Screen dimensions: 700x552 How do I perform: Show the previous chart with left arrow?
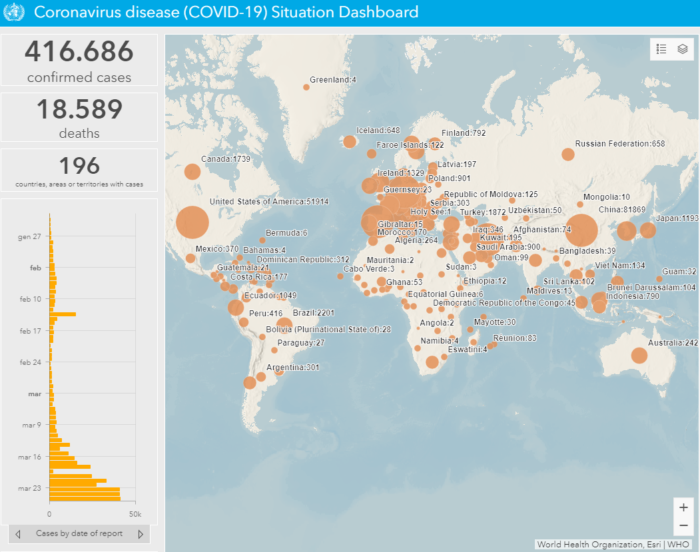pos(16,534)
